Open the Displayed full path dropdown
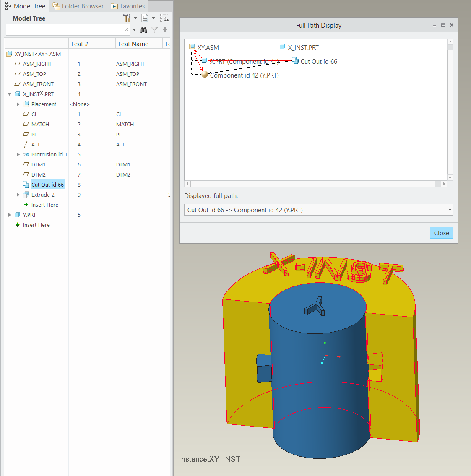Viewport: 471px width, 476px height. [x=449, y=210]
